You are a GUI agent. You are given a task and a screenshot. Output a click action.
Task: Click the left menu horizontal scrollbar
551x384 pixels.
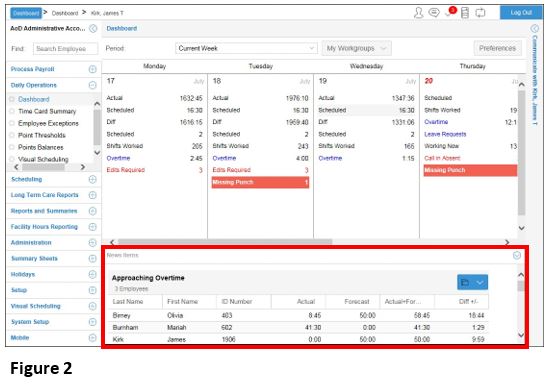43,167
